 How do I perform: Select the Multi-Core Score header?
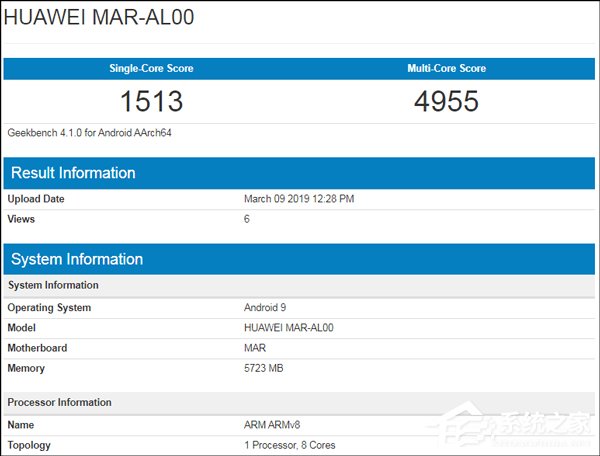447,69
